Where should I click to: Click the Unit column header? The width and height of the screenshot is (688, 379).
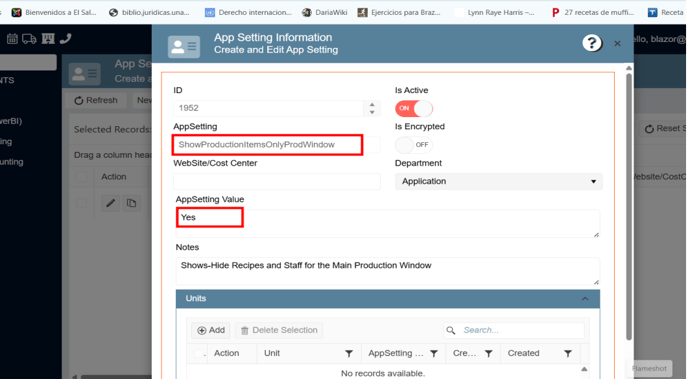(x=272, y=354)
